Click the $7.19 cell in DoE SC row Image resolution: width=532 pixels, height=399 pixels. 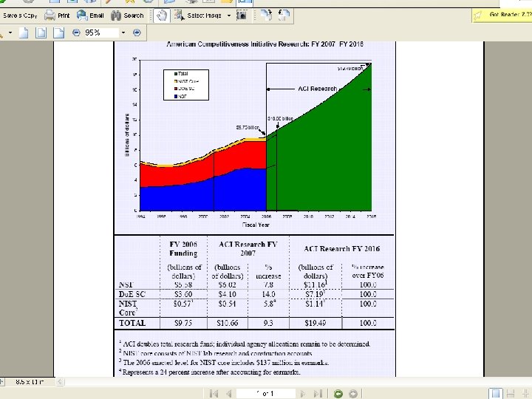316,294
